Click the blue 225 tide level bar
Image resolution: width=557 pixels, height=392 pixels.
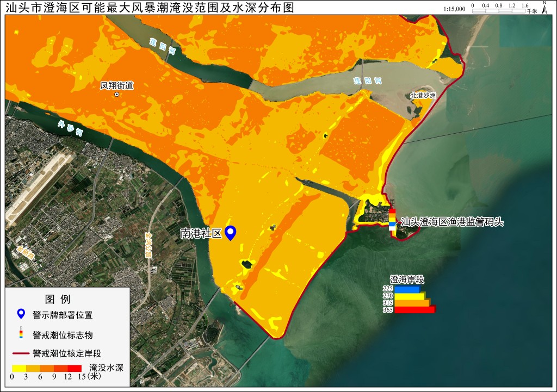(407, 289)
